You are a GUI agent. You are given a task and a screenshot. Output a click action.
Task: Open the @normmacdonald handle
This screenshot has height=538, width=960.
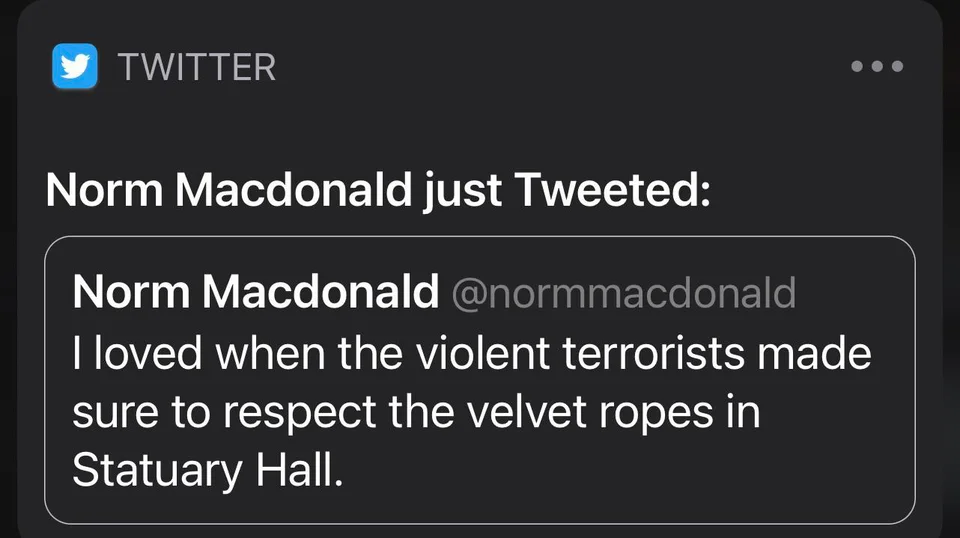tap(623, 293)
